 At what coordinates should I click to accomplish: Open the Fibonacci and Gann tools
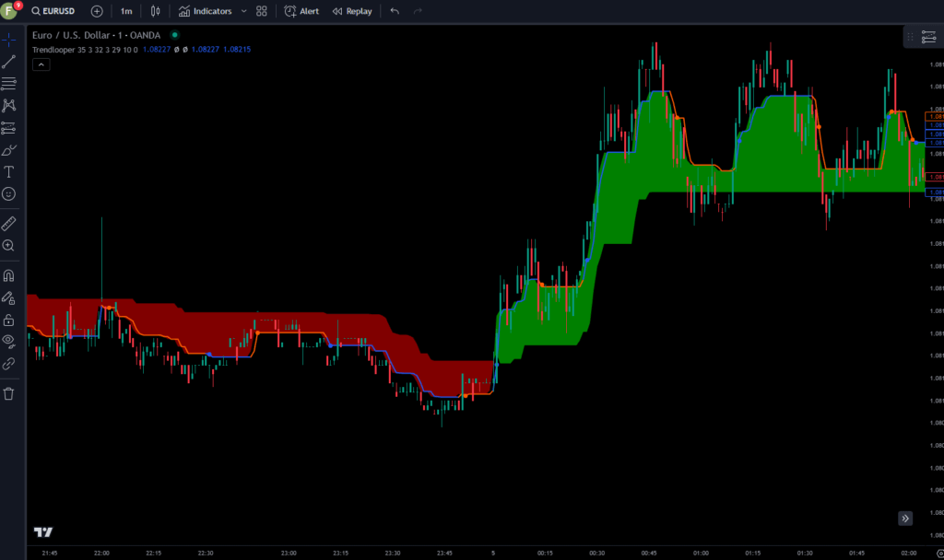coord(8,84)
